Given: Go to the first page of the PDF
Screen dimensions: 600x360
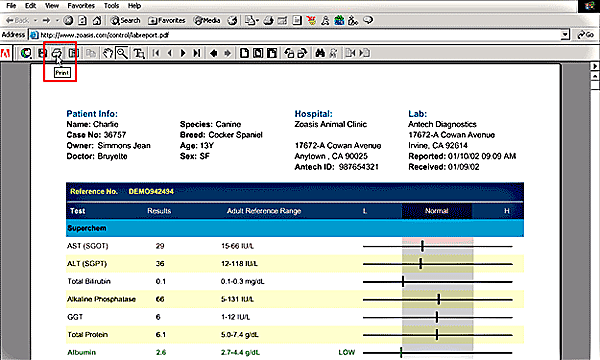Looking at the screenshot, I should tap(156, 53).
